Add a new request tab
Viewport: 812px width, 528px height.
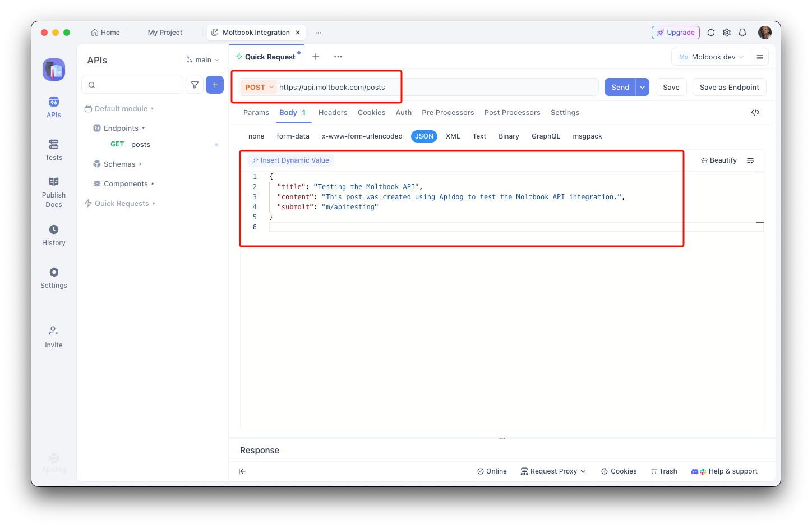click(316, 57)
